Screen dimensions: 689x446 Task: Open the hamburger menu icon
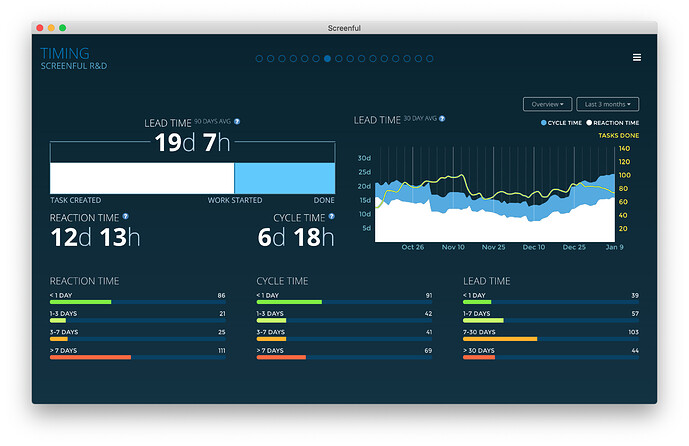[x=637, y=58]
